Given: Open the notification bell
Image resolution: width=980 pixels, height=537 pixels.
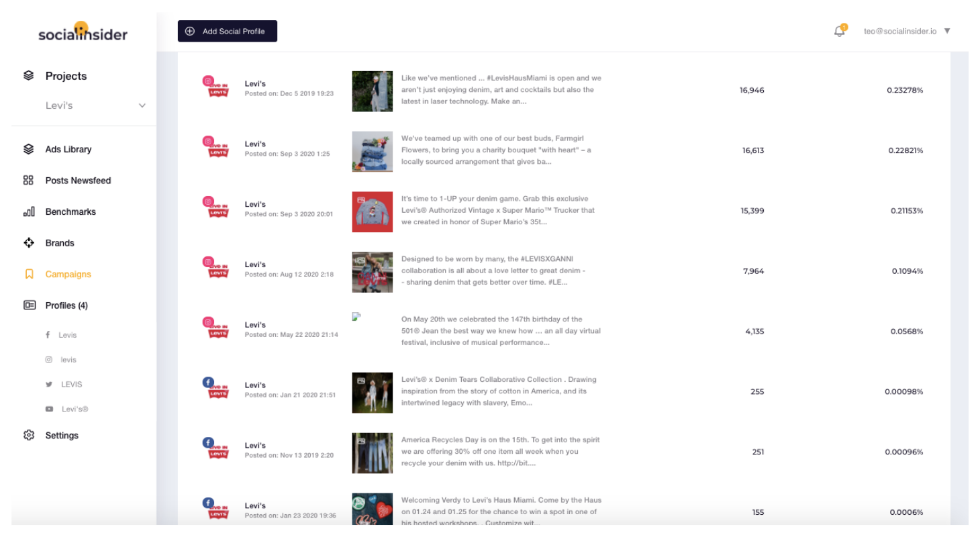Looking at the screenshot, I should [x=839, y=31].
